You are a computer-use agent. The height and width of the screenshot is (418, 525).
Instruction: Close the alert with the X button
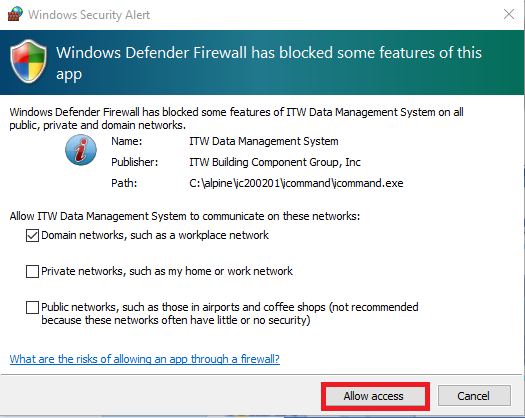tap(509, 14)
